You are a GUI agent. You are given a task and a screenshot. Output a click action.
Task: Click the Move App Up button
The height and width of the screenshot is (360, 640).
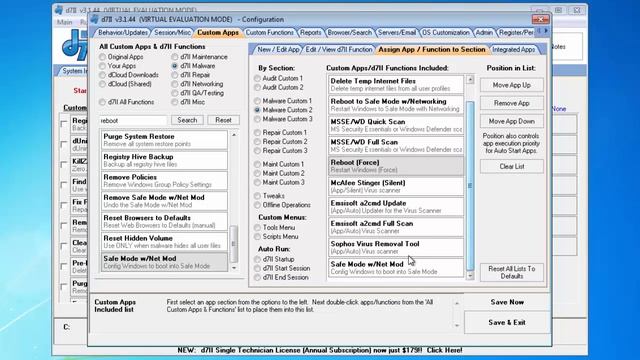(x=511, y=85)
